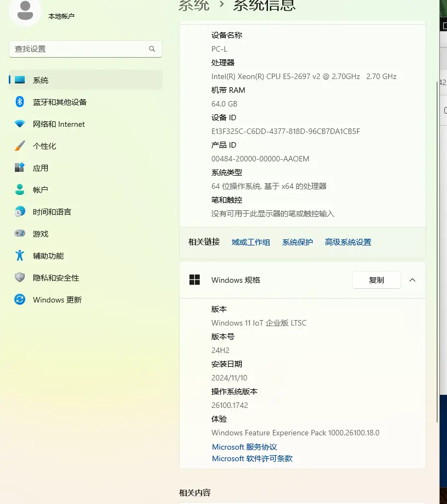This screenshot has height=504, width=447.
Task: Collapse the Windows 规格 section chevron
Action: 412,280
